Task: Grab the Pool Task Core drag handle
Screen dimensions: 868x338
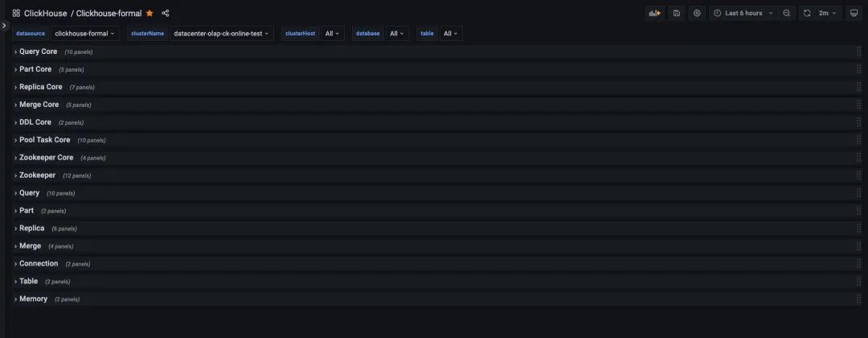Action: (x=859, y=140)
